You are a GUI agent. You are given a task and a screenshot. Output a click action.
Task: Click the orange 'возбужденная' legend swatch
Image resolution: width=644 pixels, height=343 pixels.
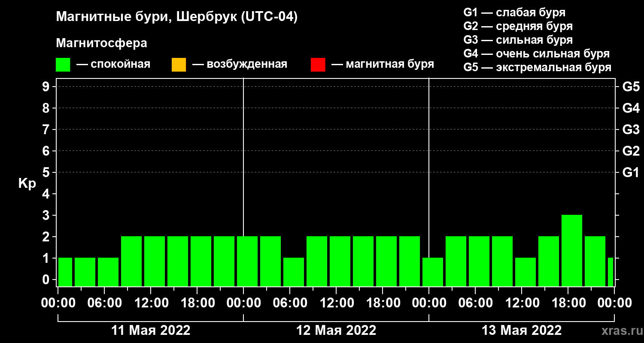(x=178, y=65)
